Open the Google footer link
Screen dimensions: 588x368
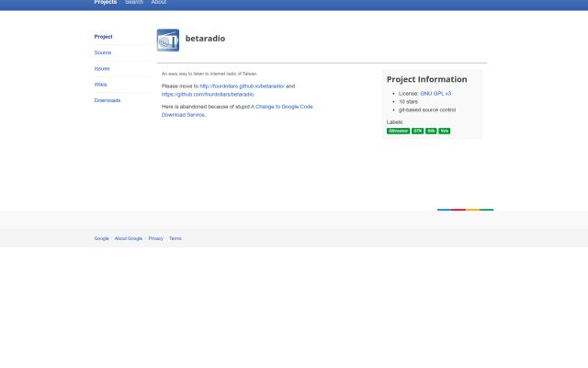(x=101, y=238)
